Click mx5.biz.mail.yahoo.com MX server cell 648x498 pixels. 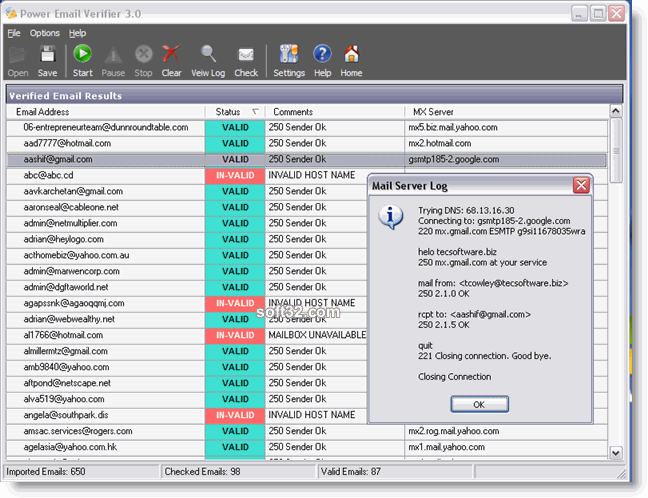point(506,127)
